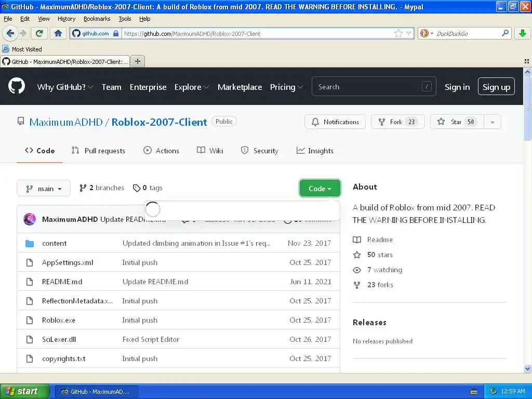Viewport: 532px width, 399px height.
Task: Click the Most Visited bookmark icon
Action: 6,49
